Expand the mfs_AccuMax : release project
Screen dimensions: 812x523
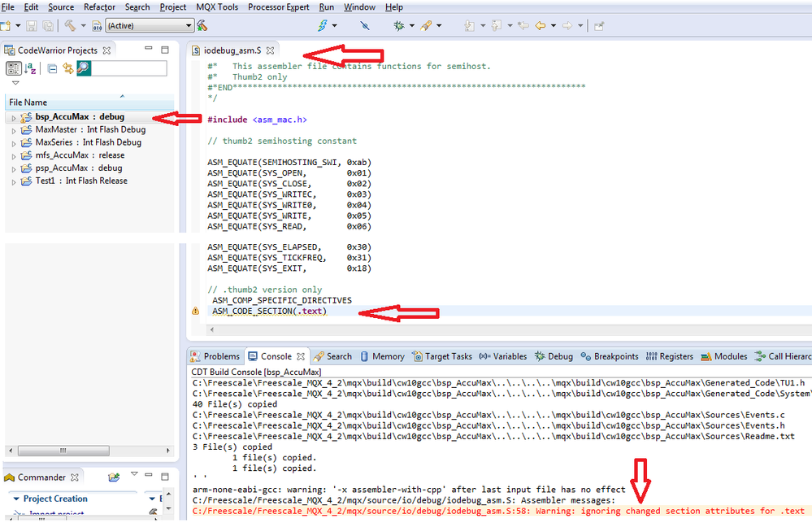14,156
